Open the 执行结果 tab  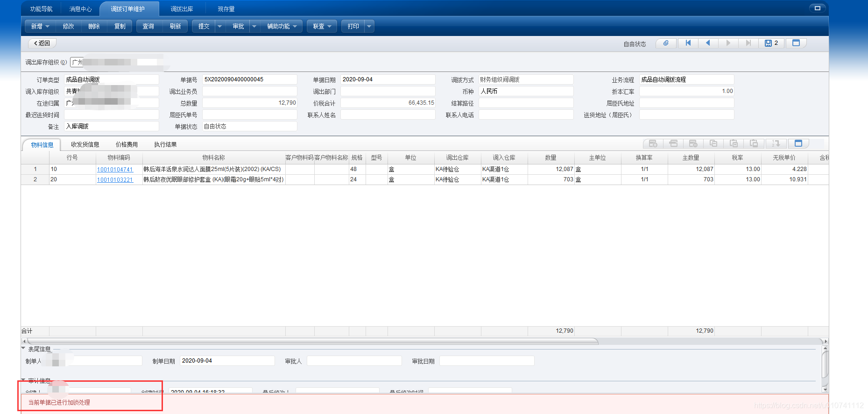(x=165, y=144)
